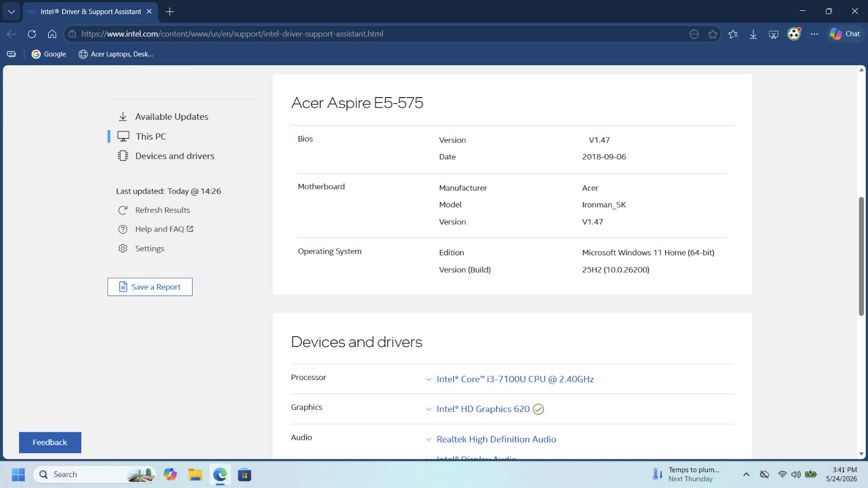
Task: Click Microsoft Windows 11 Home (64-bit) text
Action: click(648, 253)
